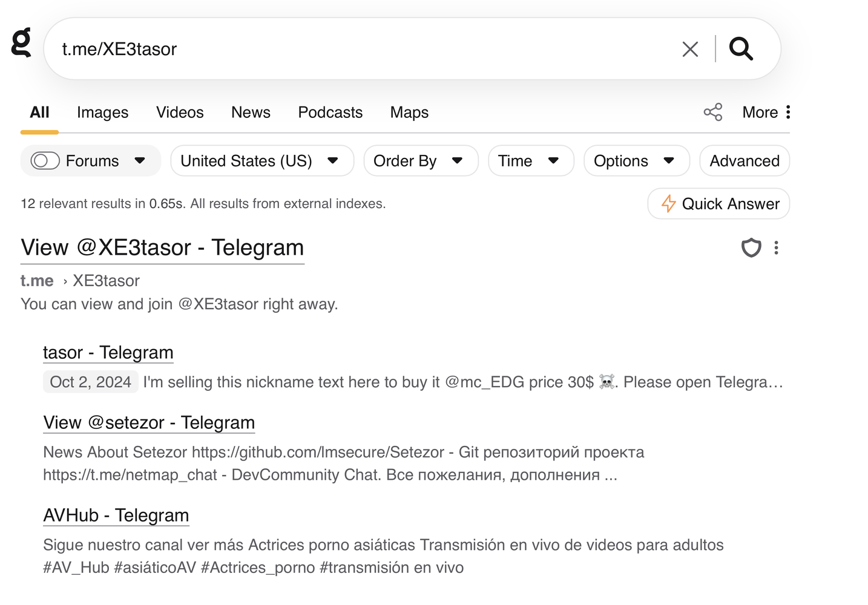Click the XE3tasor breadcrumb path text
This screenshot has width=868, height=605.
point(107,281)
